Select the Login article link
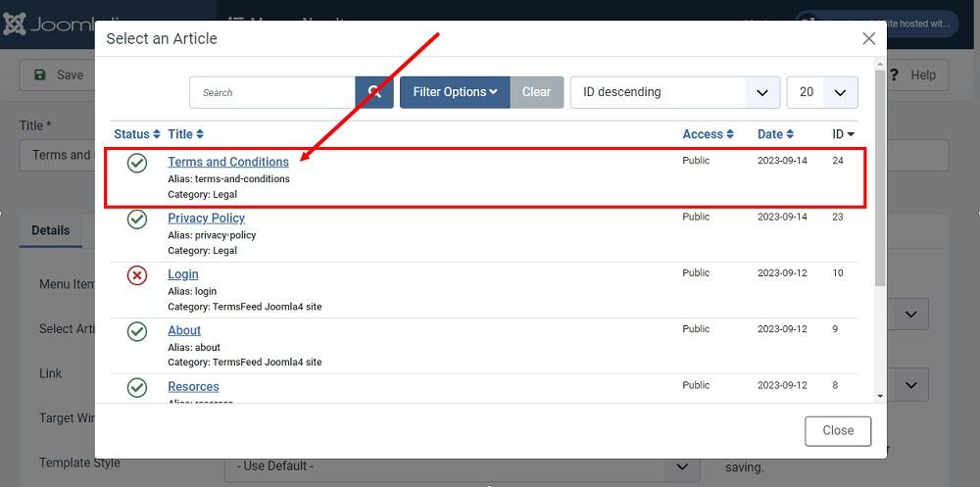 (x=183, y=274)
